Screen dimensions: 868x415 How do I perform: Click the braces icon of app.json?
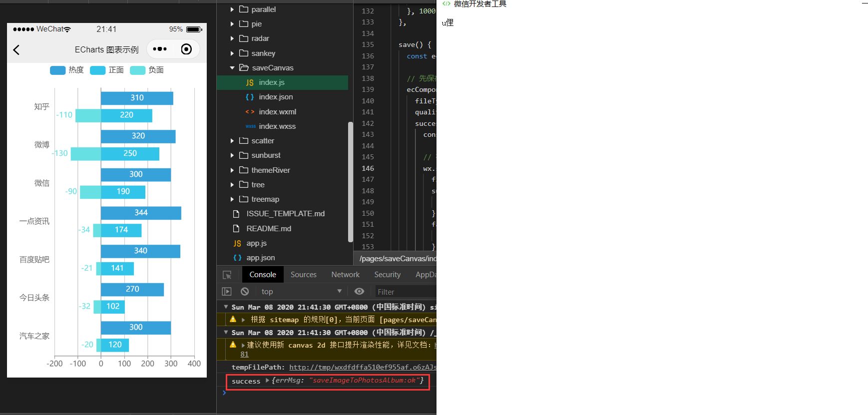pyautogui.click(x=237, y=258)
